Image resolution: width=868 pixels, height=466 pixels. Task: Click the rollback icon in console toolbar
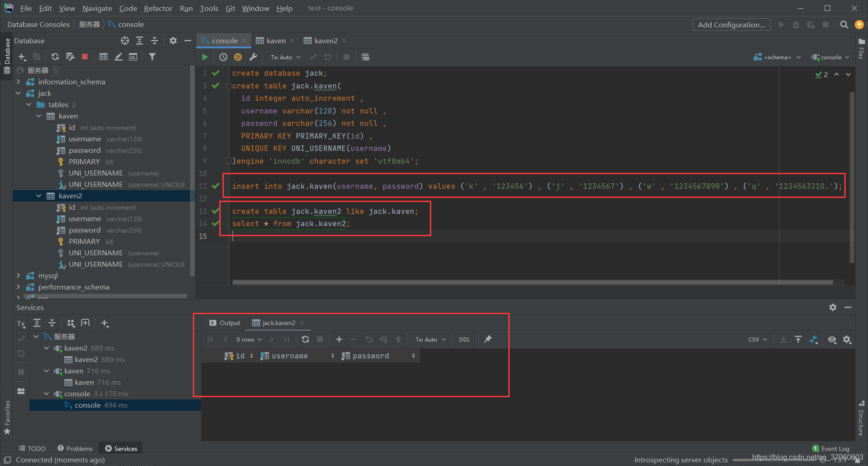click(328, 57)
